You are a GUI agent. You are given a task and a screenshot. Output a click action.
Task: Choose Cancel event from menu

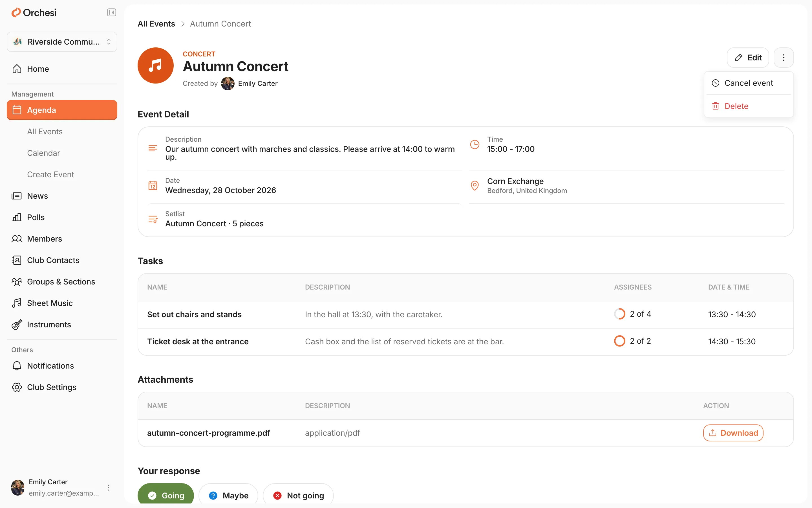[x=749, y=83]
